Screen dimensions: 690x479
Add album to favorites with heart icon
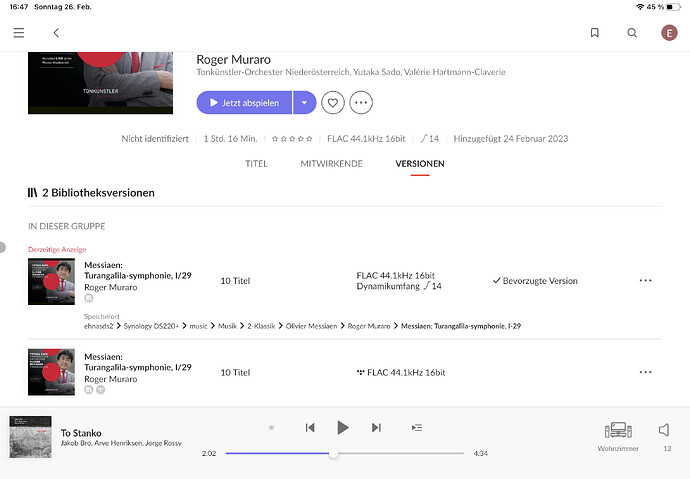333,102
